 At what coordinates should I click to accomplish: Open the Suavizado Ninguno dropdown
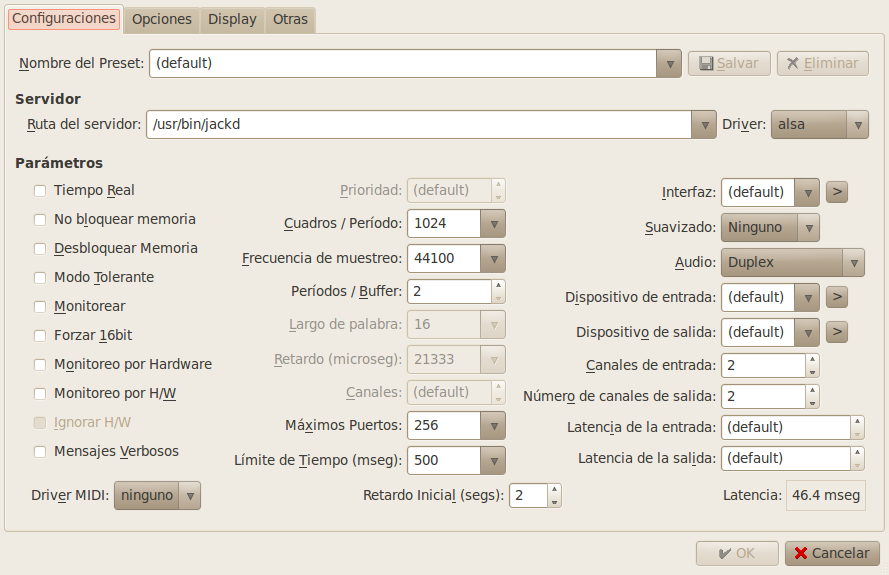pos(770,227)
